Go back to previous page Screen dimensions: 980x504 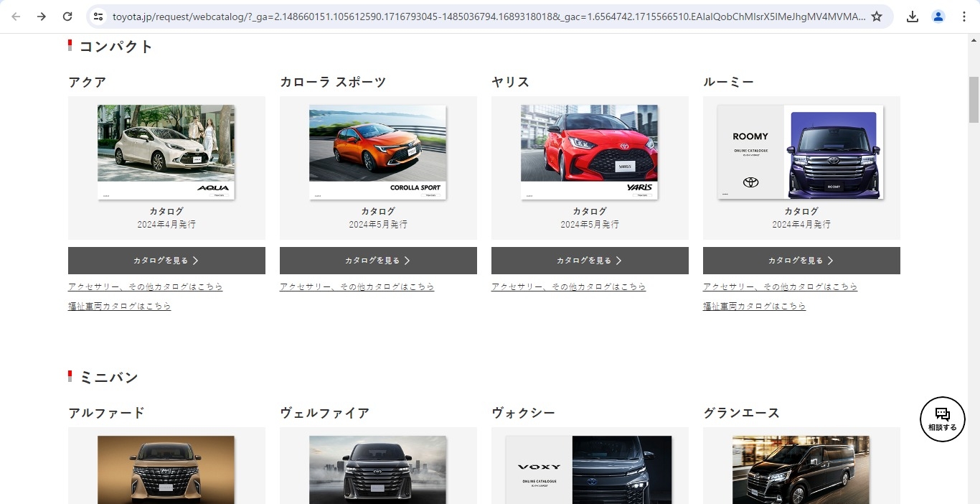[16, 17]
